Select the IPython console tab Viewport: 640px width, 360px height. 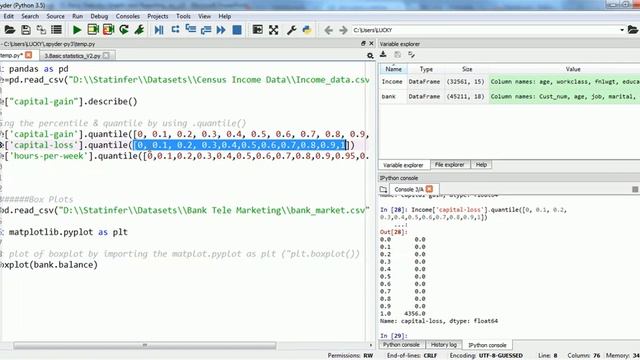(487, 345)
